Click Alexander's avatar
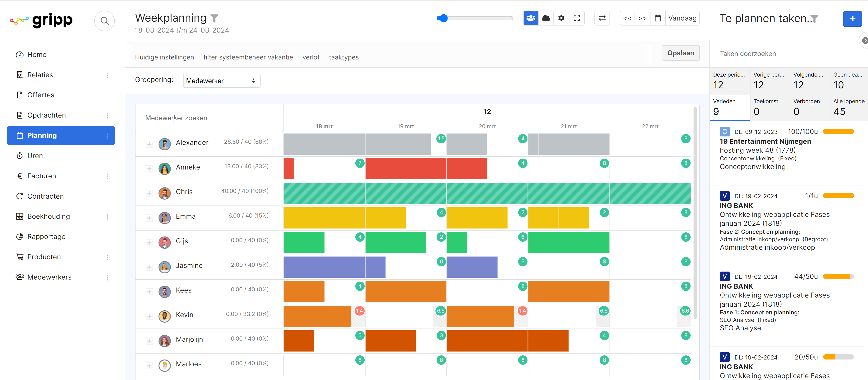868x380 pixels. pos(164,144)
